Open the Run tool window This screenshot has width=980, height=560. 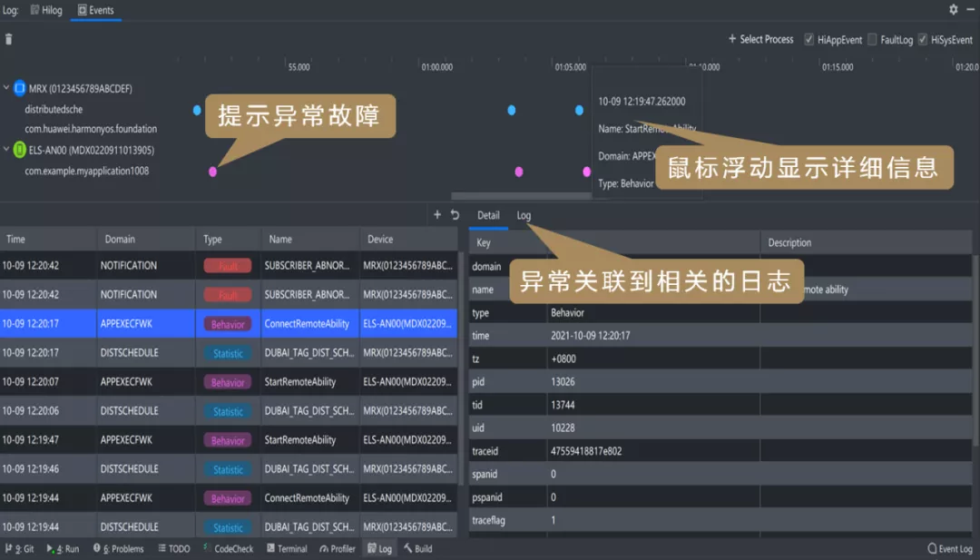[x=64, y=549]
